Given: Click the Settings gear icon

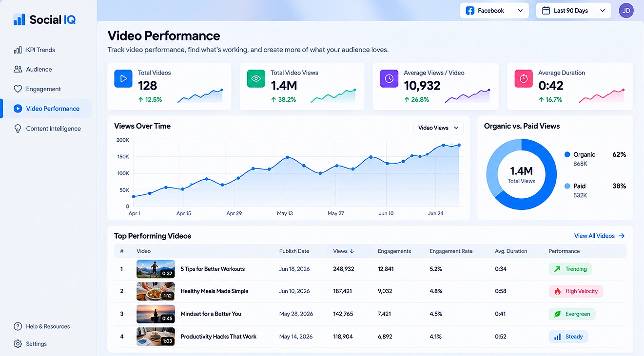Looking at the screenshot, I should (x=18, y=344).
